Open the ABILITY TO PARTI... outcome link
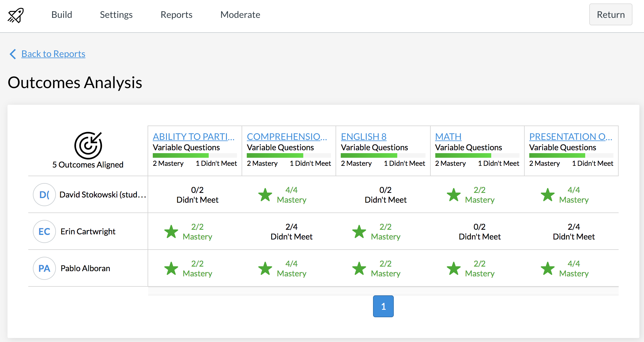The image size is (644, 342). pyautogui.click(x=193, y=136)
